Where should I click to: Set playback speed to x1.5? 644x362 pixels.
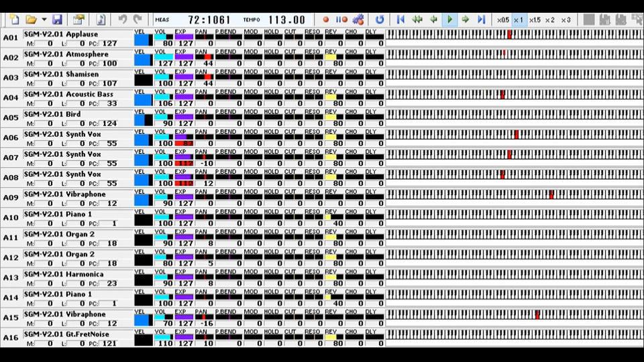535,19
